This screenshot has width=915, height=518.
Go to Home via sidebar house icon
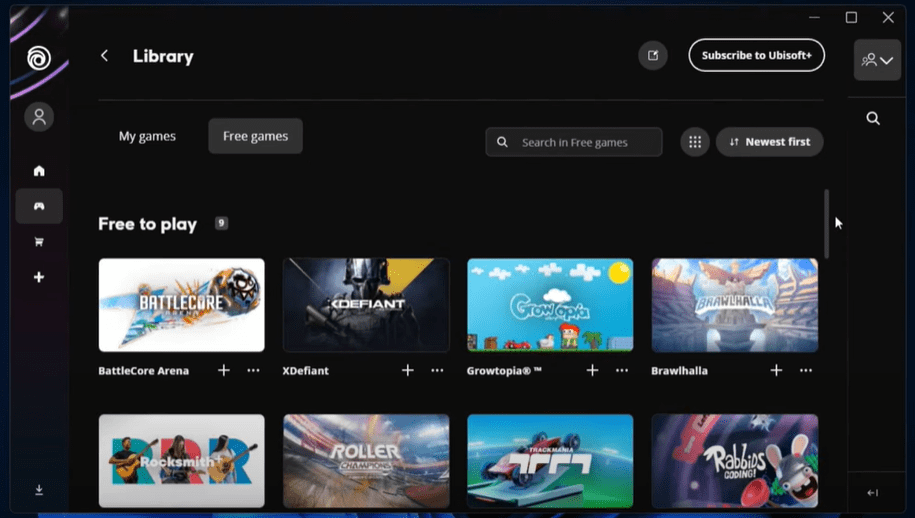(39, 171)
